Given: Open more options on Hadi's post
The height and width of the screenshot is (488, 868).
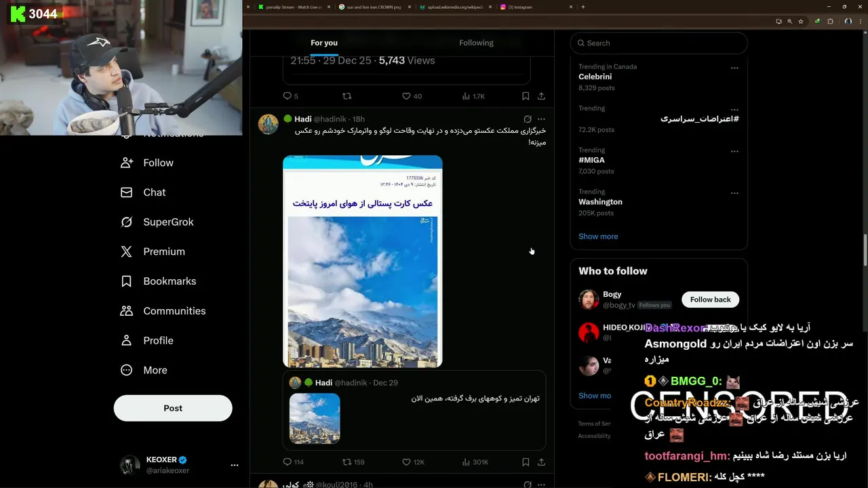Looking at the screenshot, I should pos(541,119).
